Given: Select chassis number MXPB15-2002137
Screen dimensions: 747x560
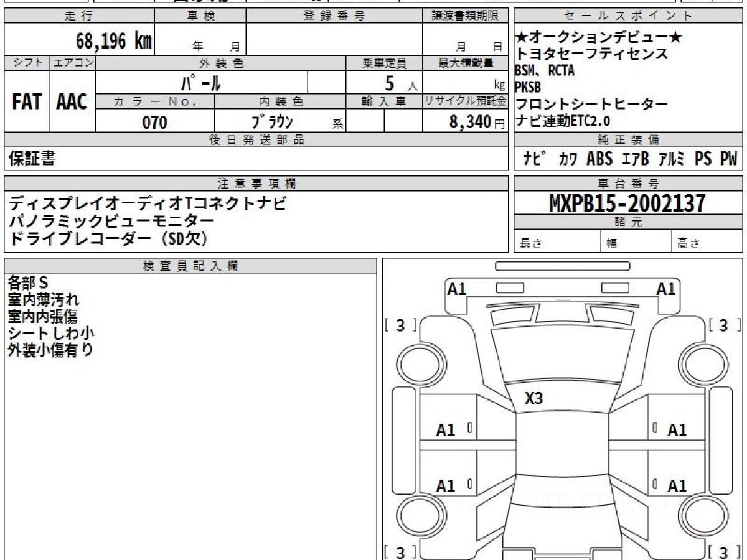Looking at the screenshot, I should point(627,203).
